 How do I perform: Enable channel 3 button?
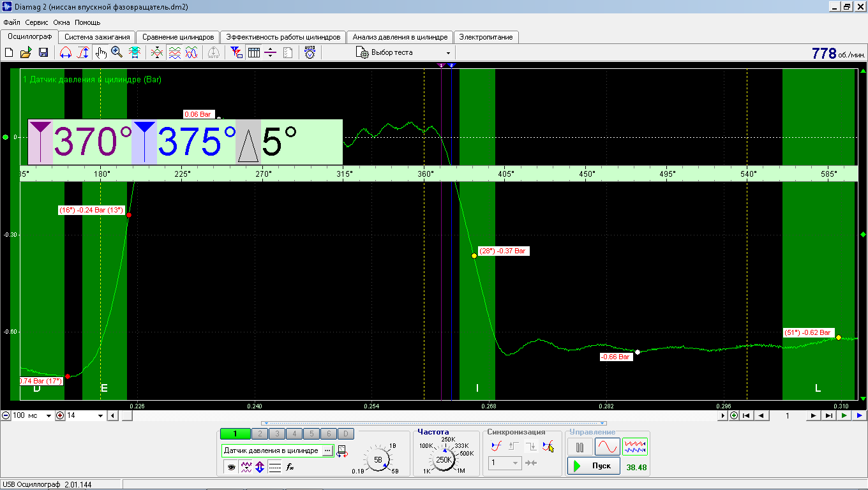(x=277, y=434)
